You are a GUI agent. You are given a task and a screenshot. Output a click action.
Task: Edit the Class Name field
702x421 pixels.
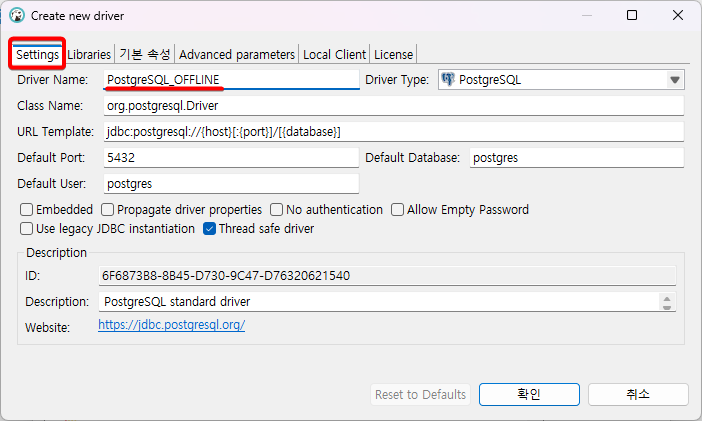tap(394, 106)
